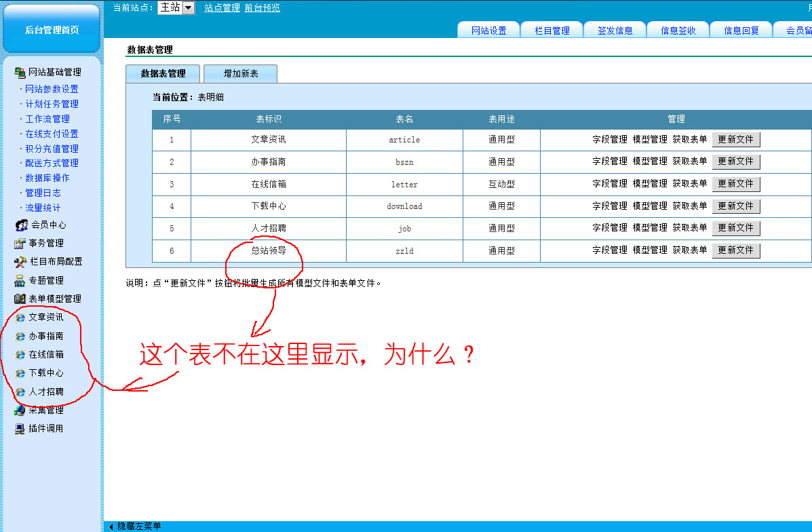812x532 pixels.
Task: Open 网站参数设置 in the sidebar
Action: (52, 89)
